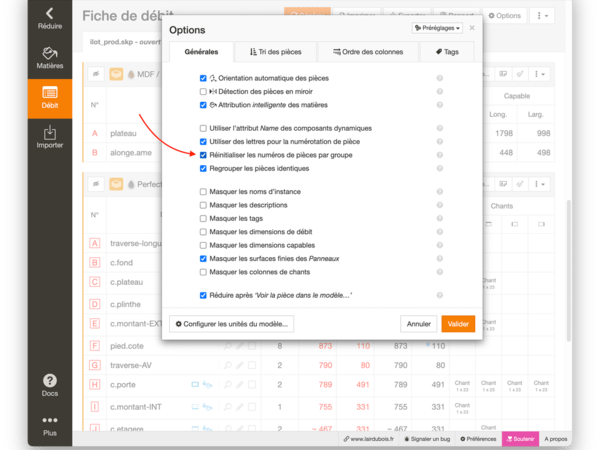600x450 pixels.
Task: Close the Options dialog with X
Action: click(x=472, y=29)
